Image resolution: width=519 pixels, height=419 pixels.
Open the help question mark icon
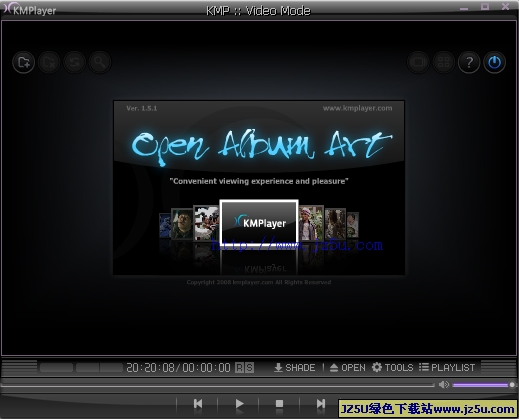tap(469, 62)
